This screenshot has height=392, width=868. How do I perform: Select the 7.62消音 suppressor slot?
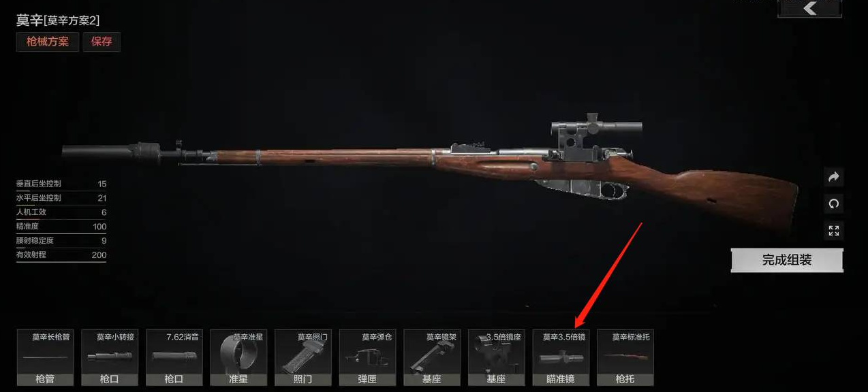click(174, 358)
